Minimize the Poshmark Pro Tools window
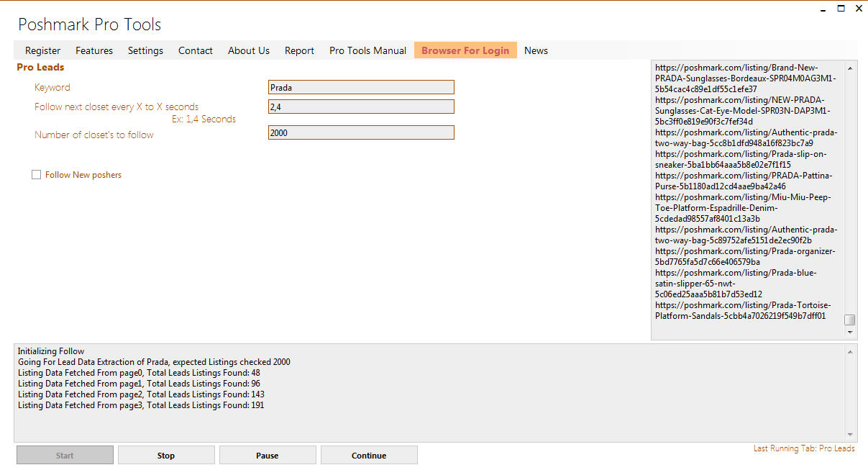868x470 pixels. (824, 9)
